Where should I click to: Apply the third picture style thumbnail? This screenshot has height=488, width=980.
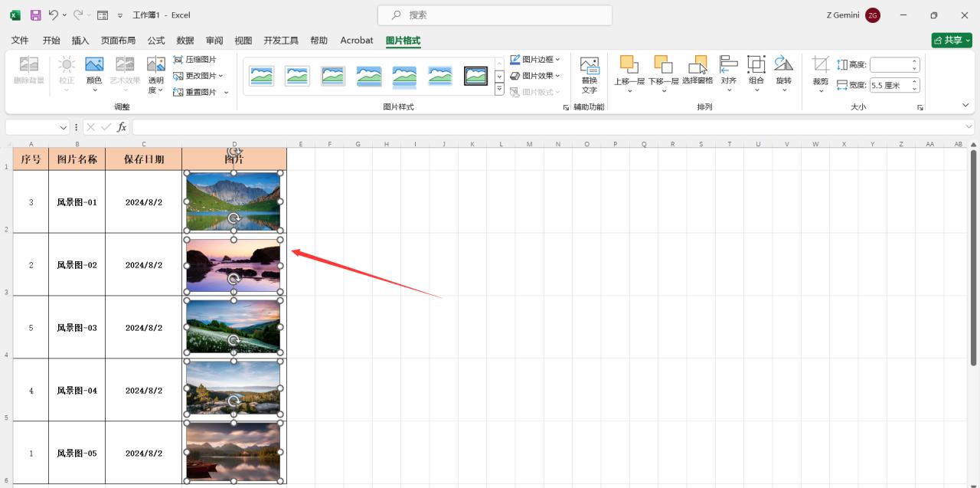click(x=333, y=76)
